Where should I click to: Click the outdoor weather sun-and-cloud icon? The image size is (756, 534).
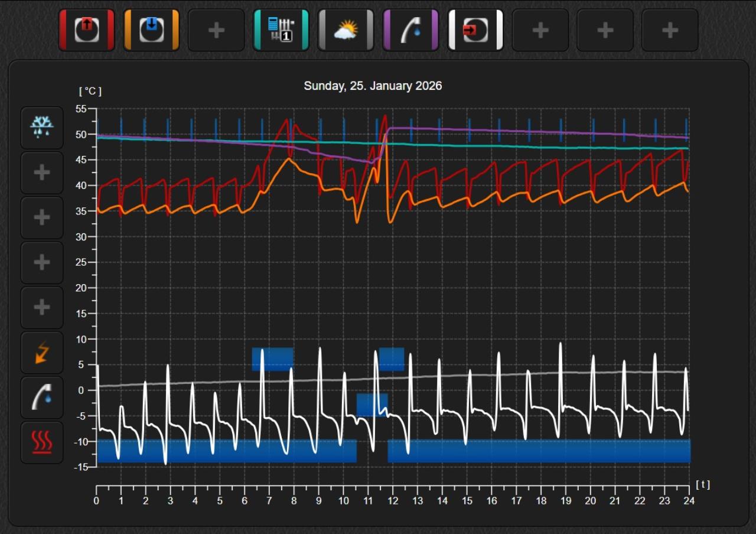346,30
